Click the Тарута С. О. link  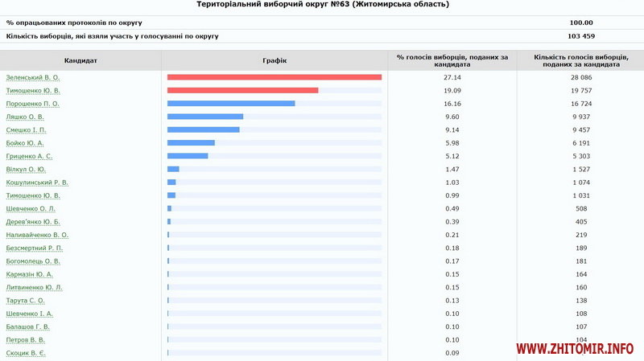click(x=25, y=301)
